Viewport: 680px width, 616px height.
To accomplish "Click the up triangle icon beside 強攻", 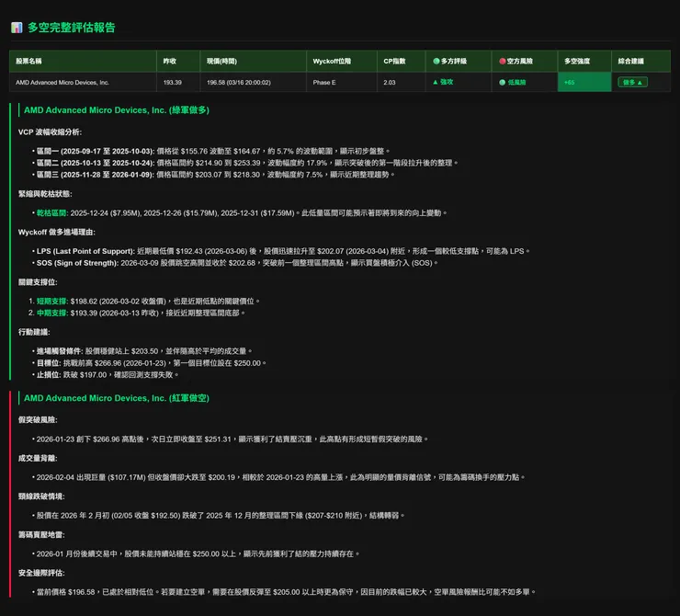I will [x=435, y=82].
